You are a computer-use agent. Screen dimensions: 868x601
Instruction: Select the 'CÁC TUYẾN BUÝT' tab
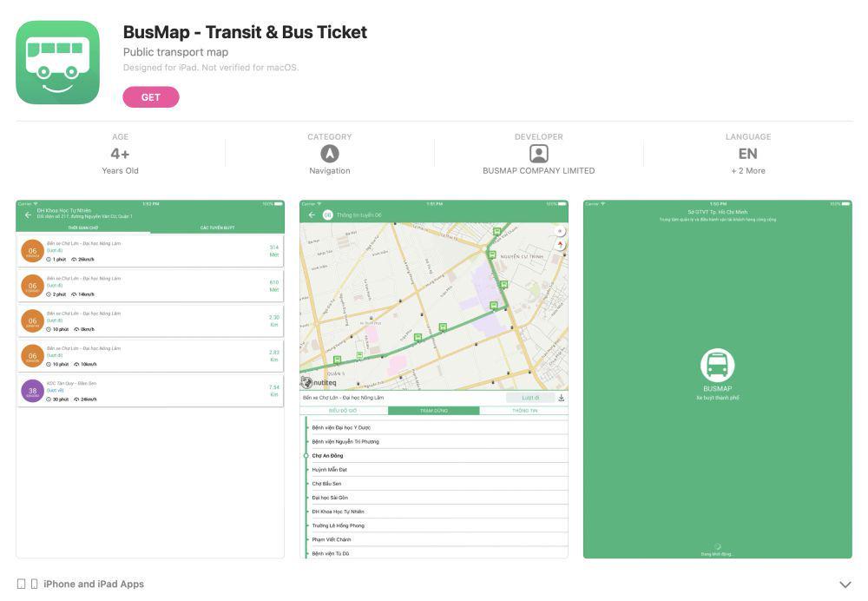click(x=217, y=228)
